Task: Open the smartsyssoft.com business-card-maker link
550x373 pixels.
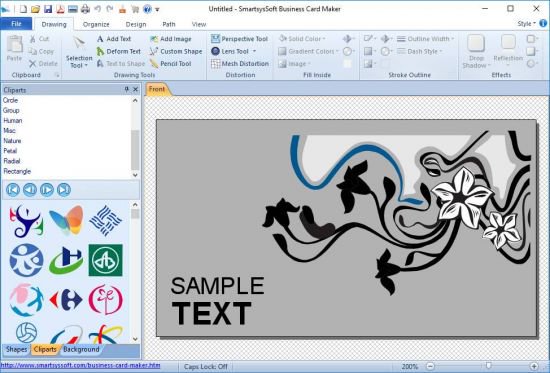Action: pos(80,365)
